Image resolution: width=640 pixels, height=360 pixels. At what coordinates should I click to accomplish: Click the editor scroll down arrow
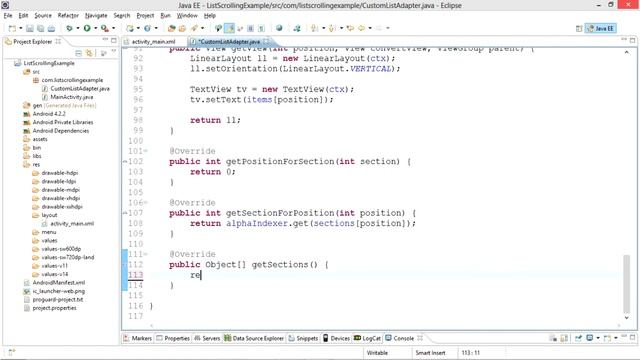(x=627, y=318)
